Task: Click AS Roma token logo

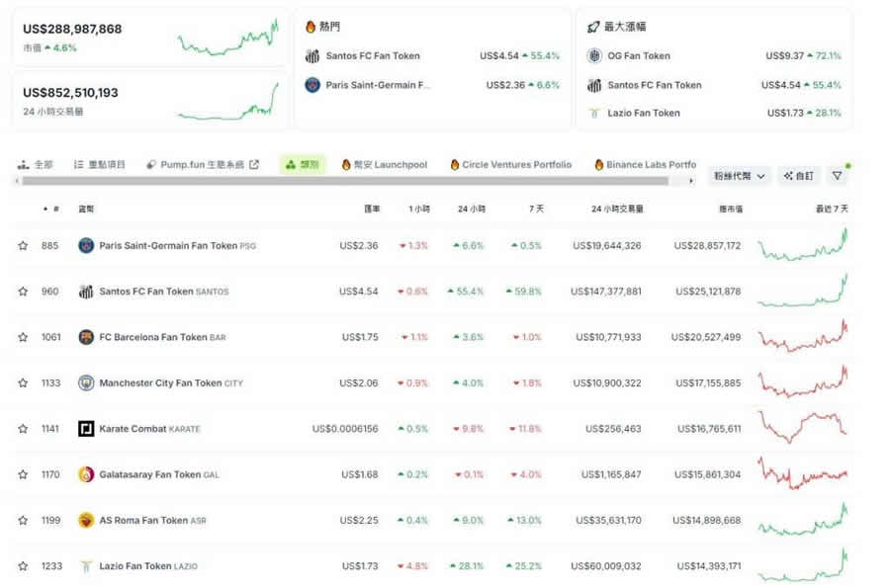Action: point(86,520)
